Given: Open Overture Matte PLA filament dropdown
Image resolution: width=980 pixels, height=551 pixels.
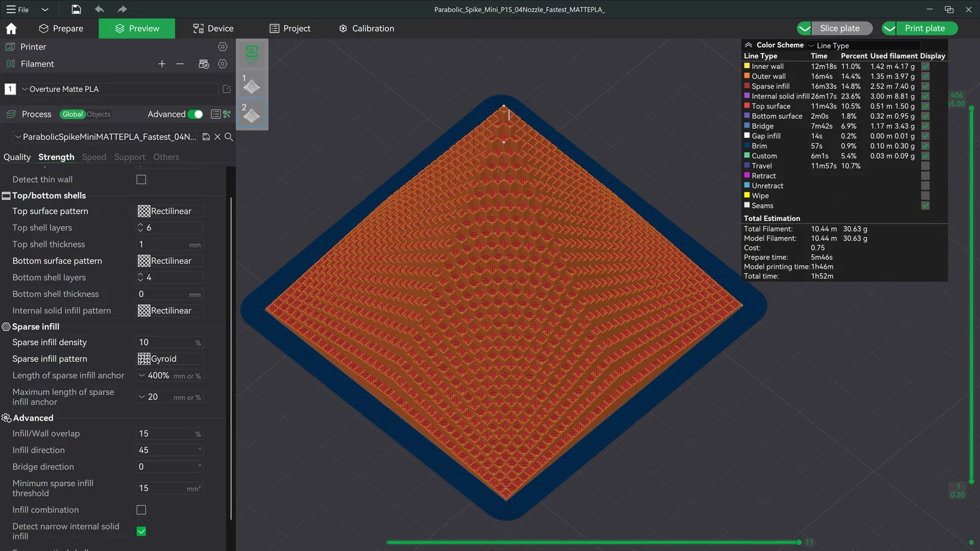Looking at the screenshot, I should pyautogui.click(x=119, y=89).
